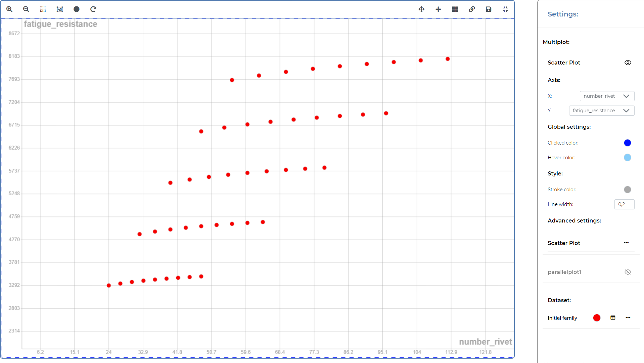Open the Y axis fatigue_resistance dropdown
The image size is (644, 363).
click(601, 111)
